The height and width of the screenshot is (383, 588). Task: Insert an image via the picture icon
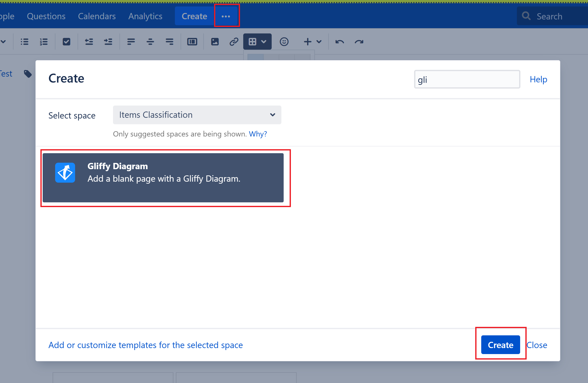click(x=215, y=42)
